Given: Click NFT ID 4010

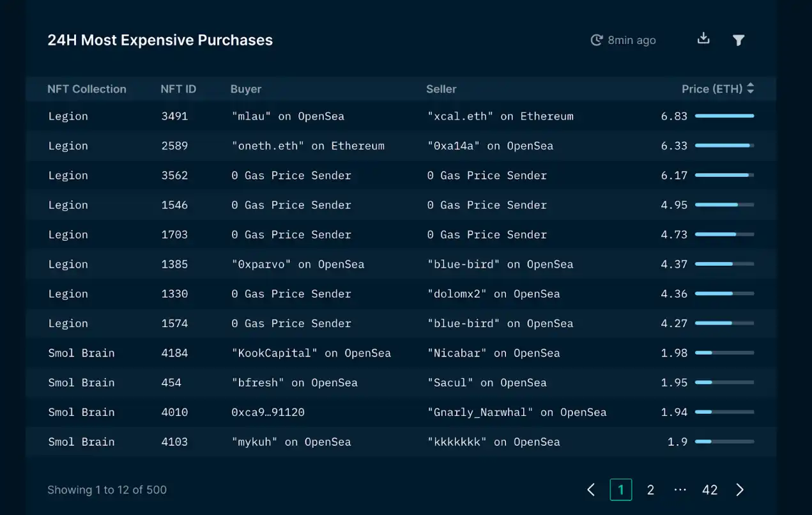Looking at the screenshot, I should (174, 412).
